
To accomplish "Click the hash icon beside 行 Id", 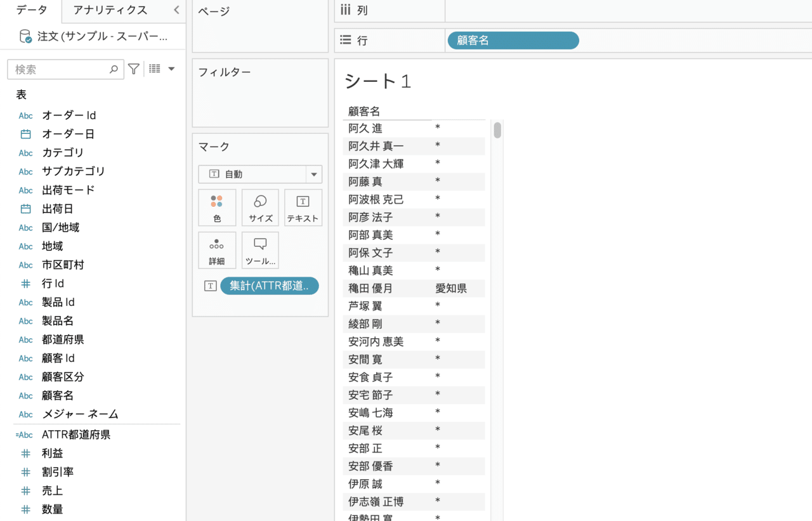I will pyautogui.click(x=26, y=284).
